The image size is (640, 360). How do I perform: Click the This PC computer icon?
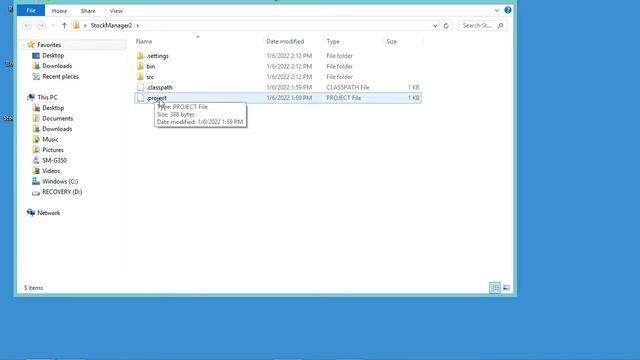point(31,97)
